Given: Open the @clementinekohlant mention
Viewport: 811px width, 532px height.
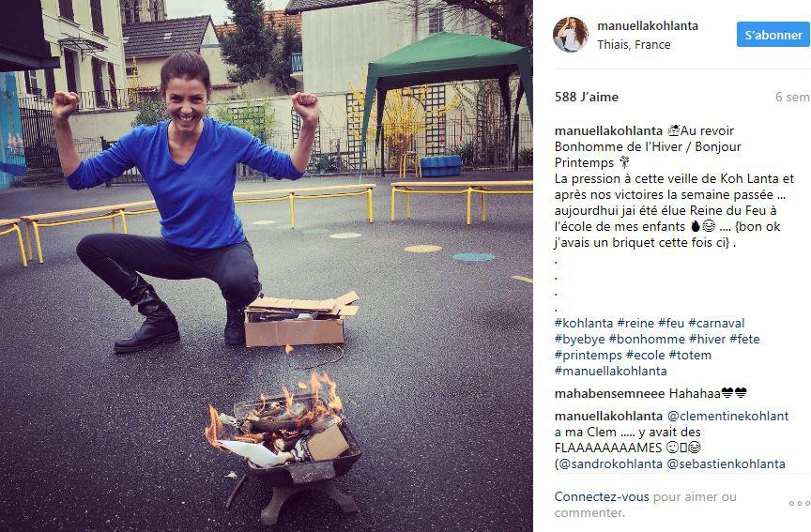Looking at the screenshot, I should point(728,417).
